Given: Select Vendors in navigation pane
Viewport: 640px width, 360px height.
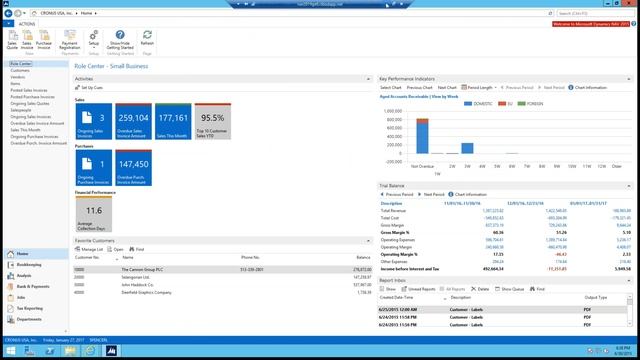Looking at the screenshot, I should pos(18,77).
